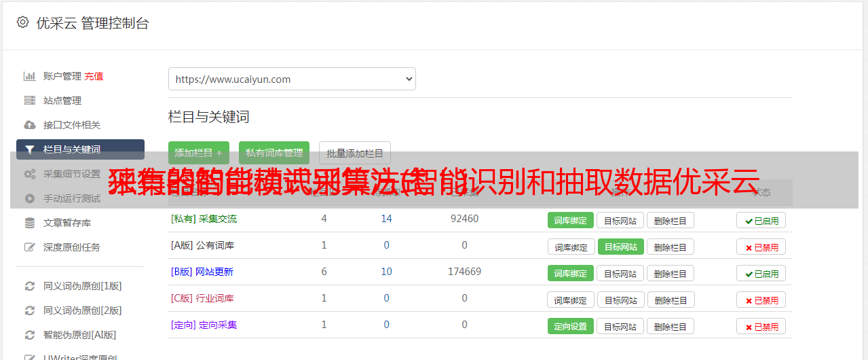Click 词库绑定 in the 行业词库 row

tap(571, 300)
